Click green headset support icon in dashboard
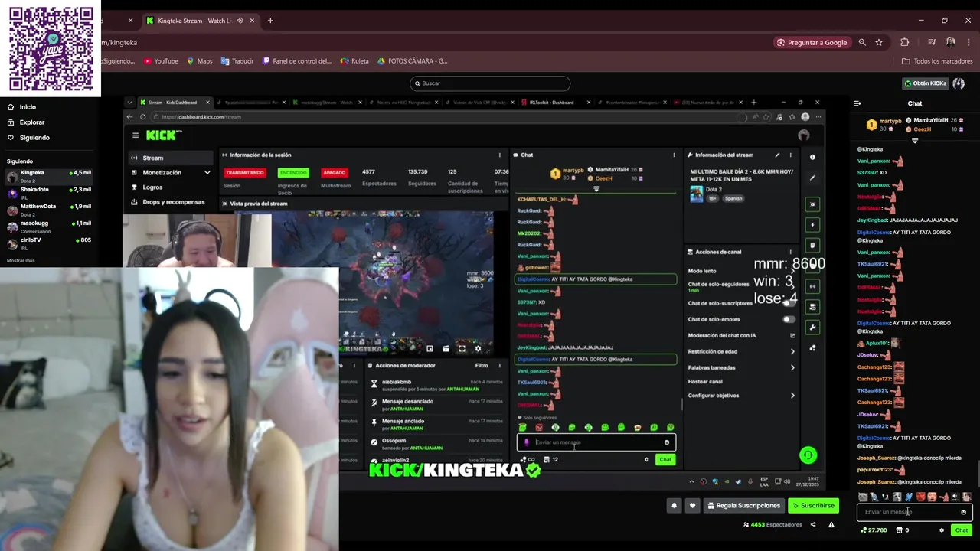This screenshot has width=980, height=551. tap(808, 455)
